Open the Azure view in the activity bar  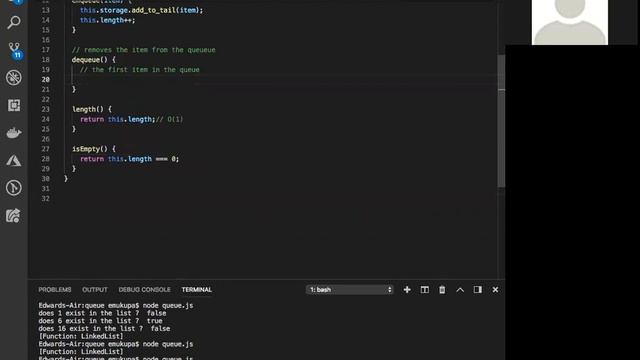click(x=14, y=160)
